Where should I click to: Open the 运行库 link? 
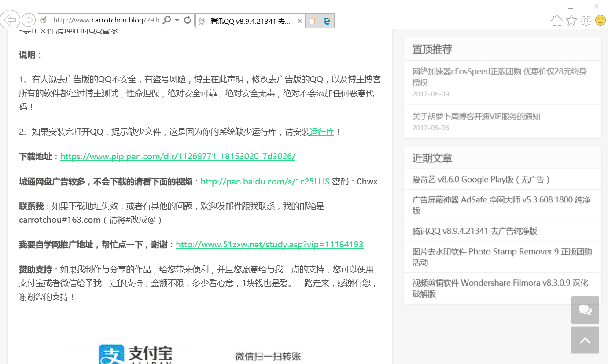point(322,132)
